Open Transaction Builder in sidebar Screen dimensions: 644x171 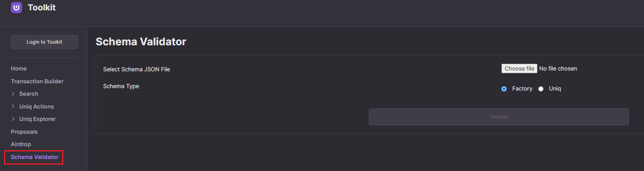37,81
